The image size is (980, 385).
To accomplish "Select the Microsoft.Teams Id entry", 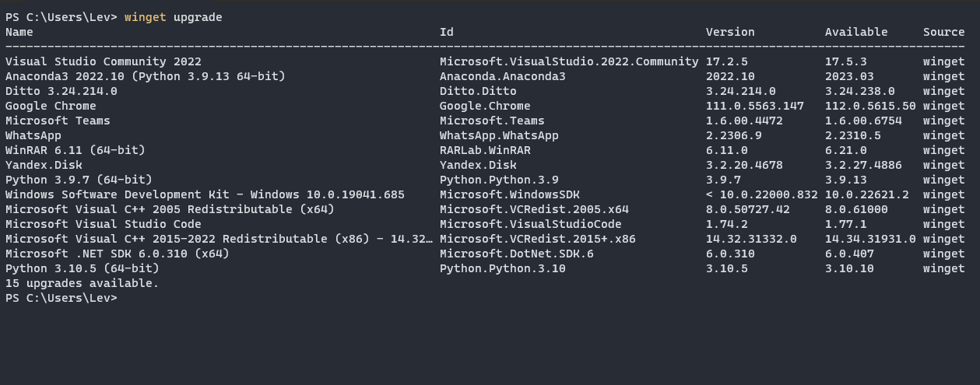I will click(x=492, y=121).
